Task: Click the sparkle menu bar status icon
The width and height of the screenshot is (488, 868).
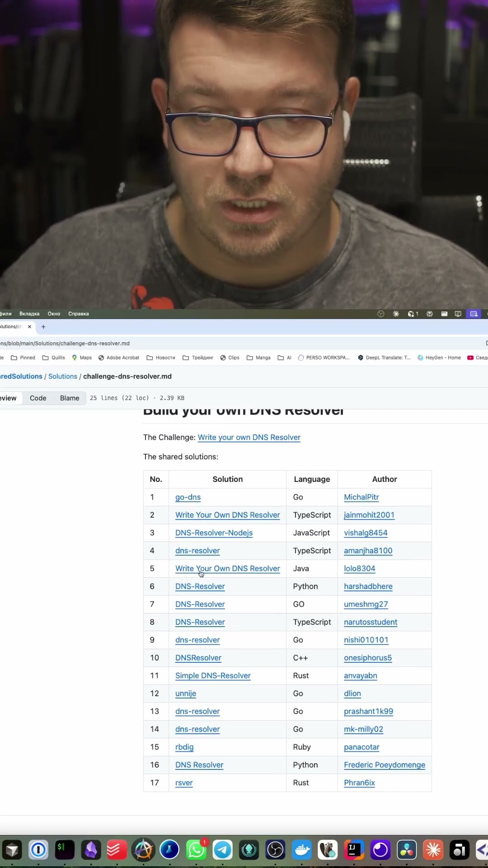Action: (396, 314)
